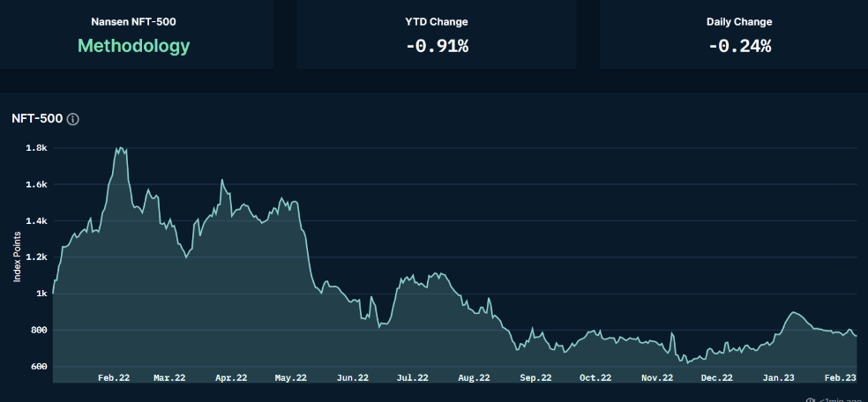Image resolution: width=868 pixels, height=402 pixels.
Task: Click the Feb.22 label on x-axis
Action: click(114, 377)
